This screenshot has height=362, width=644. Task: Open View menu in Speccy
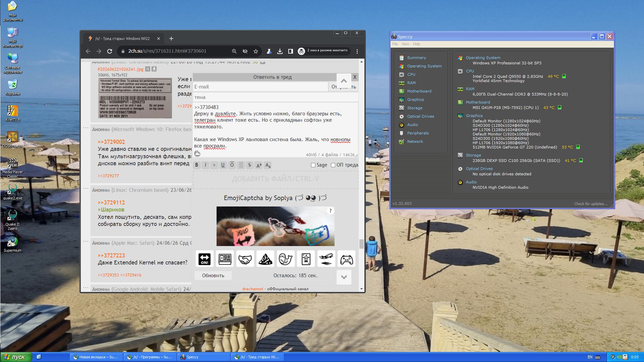405,44
